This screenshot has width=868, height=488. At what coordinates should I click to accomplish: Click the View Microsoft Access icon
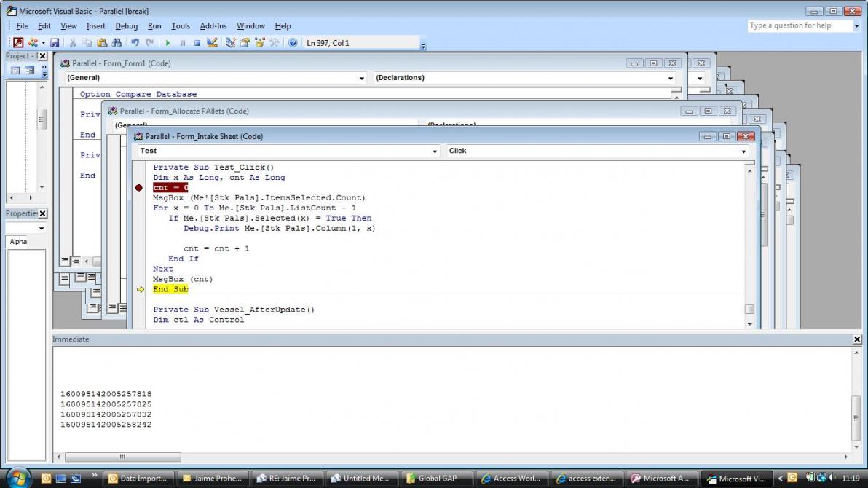click(18, 43)
